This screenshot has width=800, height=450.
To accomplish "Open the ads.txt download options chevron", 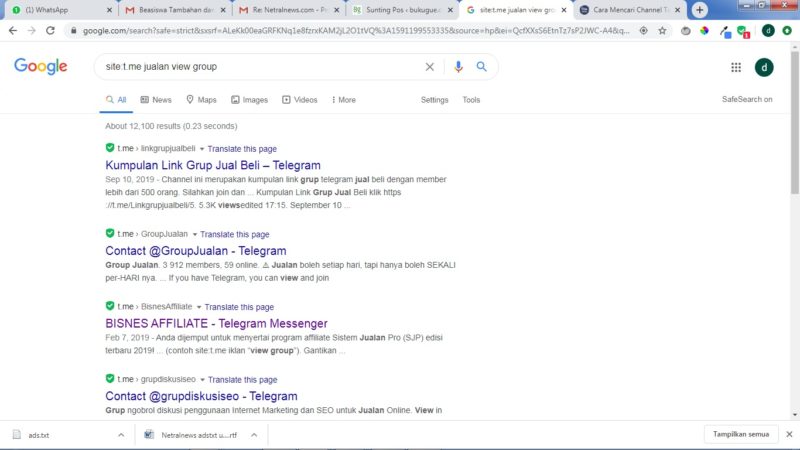I will 121,435.
